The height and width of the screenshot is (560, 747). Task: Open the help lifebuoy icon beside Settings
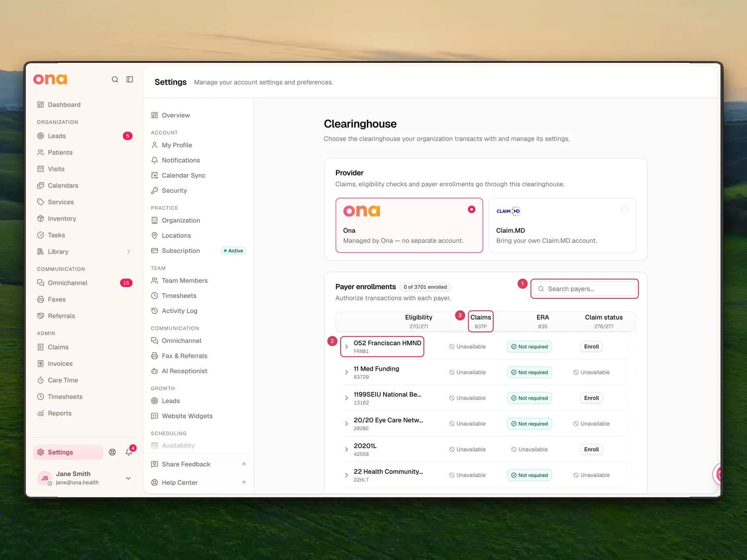tap(112, 452)
